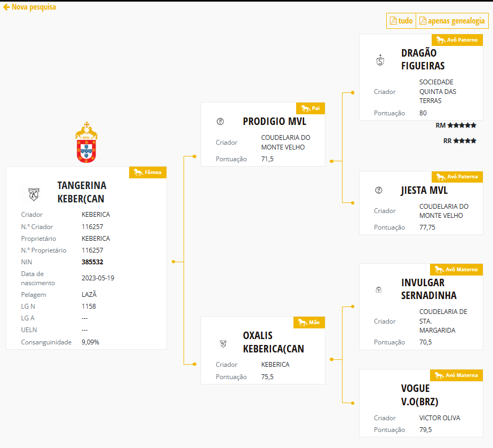Click the Oxalis Keberica brand icon
Image resolution: width=493 pixels, height=448 pixels.
tap(224, 343)
